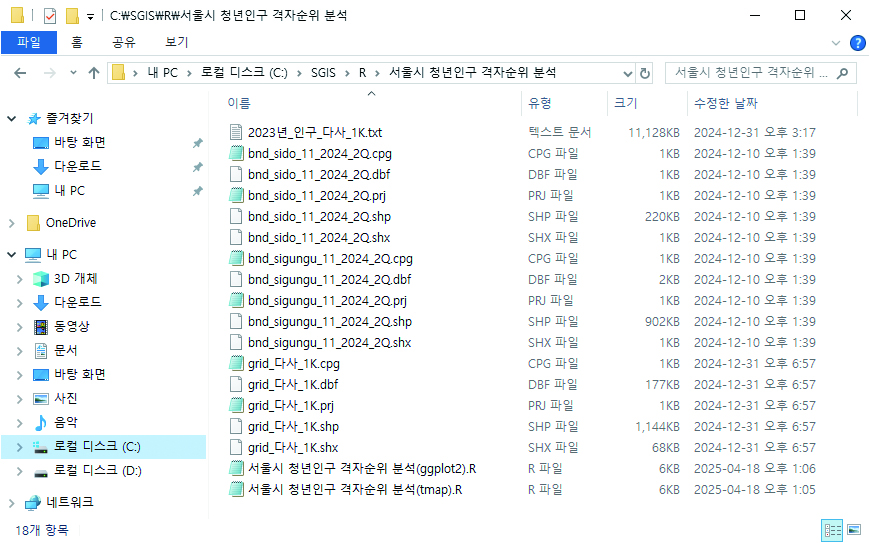The width and height of the screenshot is (870, 543).
Task: Navigate to SGIS in the breadcrumb path
Action: pos(323,73)
